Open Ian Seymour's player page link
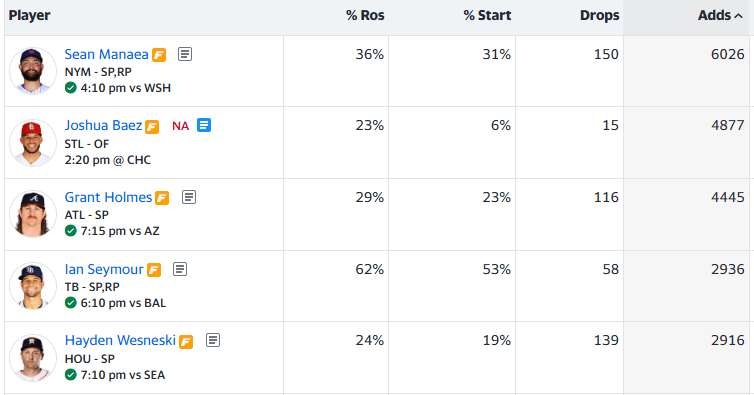This screenshot has width=754, height=395. (104, 269)
